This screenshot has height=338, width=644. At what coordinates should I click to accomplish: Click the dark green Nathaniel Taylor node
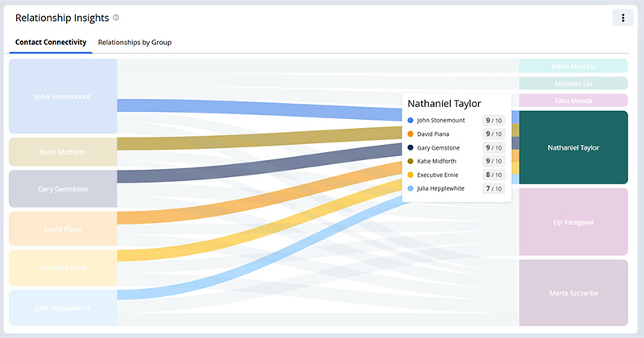click(x=573, y=148)
